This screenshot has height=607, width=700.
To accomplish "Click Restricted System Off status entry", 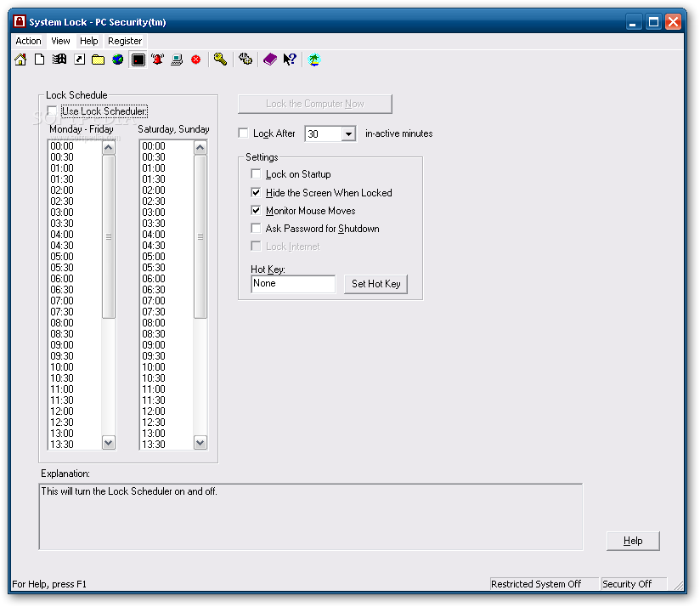I will pos(544,584).
